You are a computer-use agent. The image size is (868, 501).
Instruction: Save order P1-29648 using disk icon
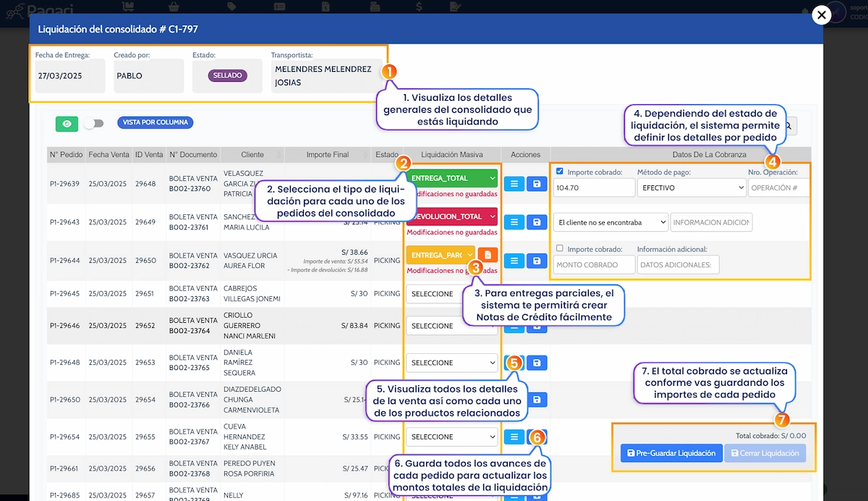[x=537, y=363]
